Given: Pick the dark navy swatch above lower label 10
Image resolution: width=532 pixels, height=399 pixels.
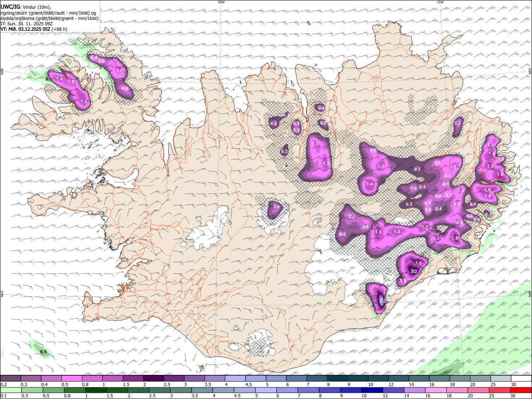Looking at the screenshot, I should coord(372,390).
